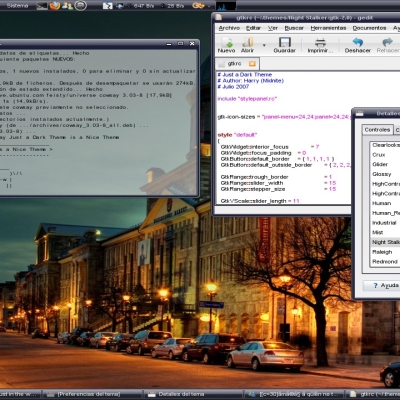The width and height of the screenshot is (400, 400).
Task: Select Redmond in the theme list
Action: pyautogui.click(x=385, y=262)
